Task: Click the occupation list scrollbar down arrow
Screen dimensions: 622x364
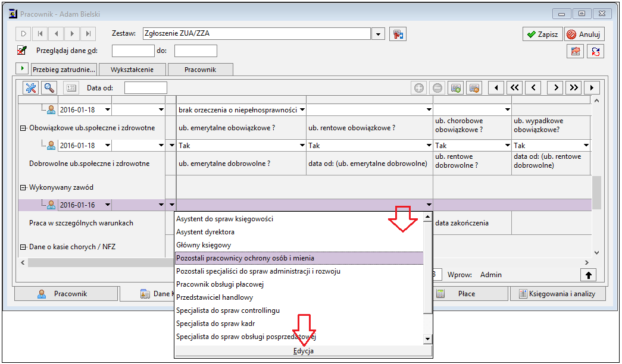Action: [x=427, y=339]
